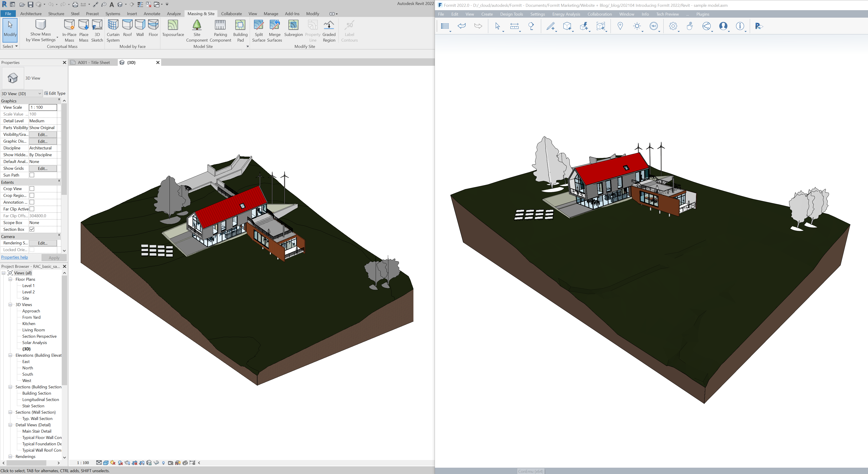Click the Sun Path off icon in view control bar
Viewport: 868px width, 474px height.
tap(113, 462)
